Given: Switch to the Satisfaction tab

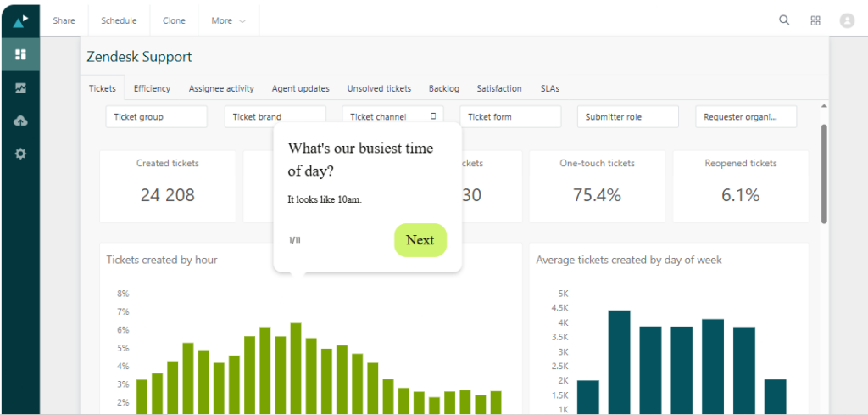Looking at the screenshot, I should point(499,88).
